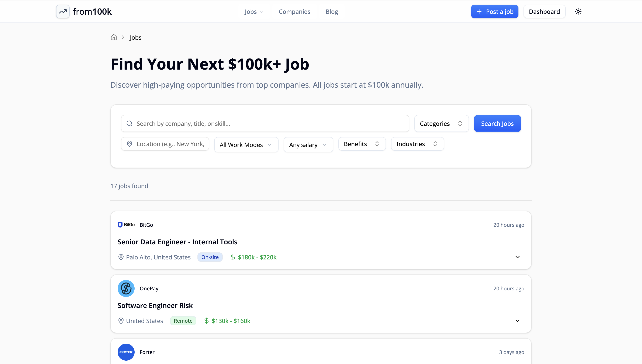Click the pin icon beside Palo Alto
Viewport: 642px width, 364px height.
(x=121, y=257)
